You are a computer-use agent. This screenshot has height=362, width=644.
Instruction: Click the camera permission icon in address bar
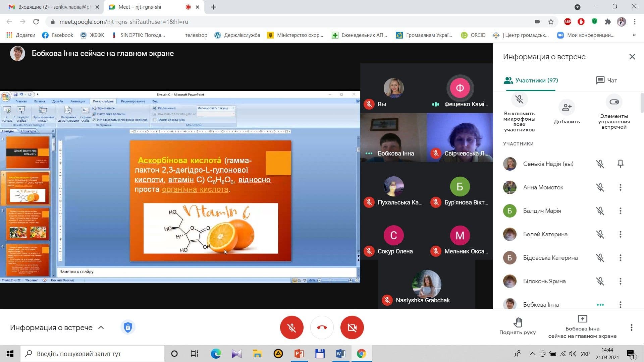[x=537, y=22]
